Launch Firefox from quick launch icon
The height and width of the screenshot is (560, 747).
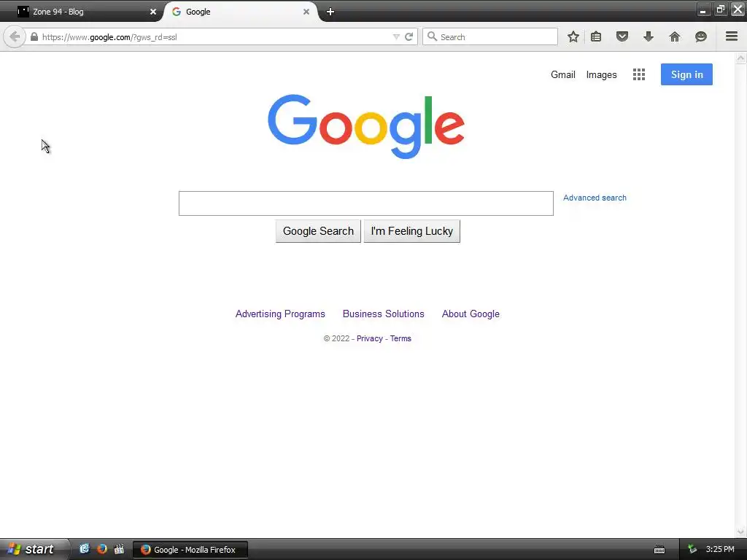pyautogui.click(x=102, y=549)
